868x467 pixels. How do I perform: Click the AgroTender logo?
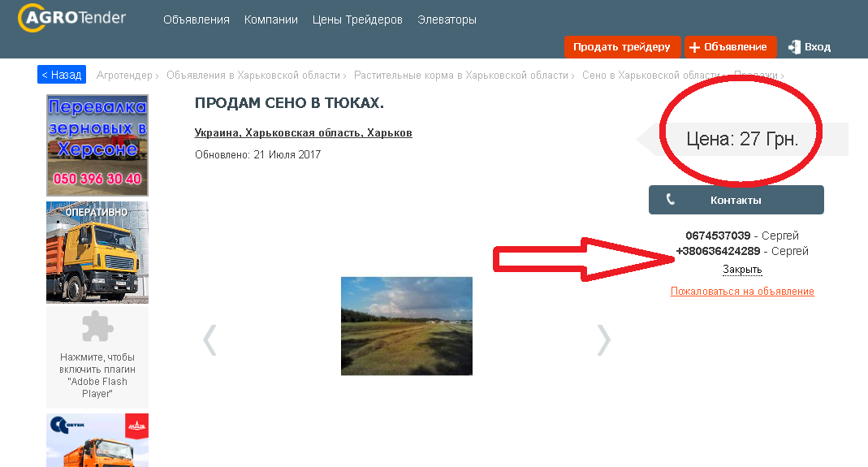pyautogui.click(x=72, y=18)
